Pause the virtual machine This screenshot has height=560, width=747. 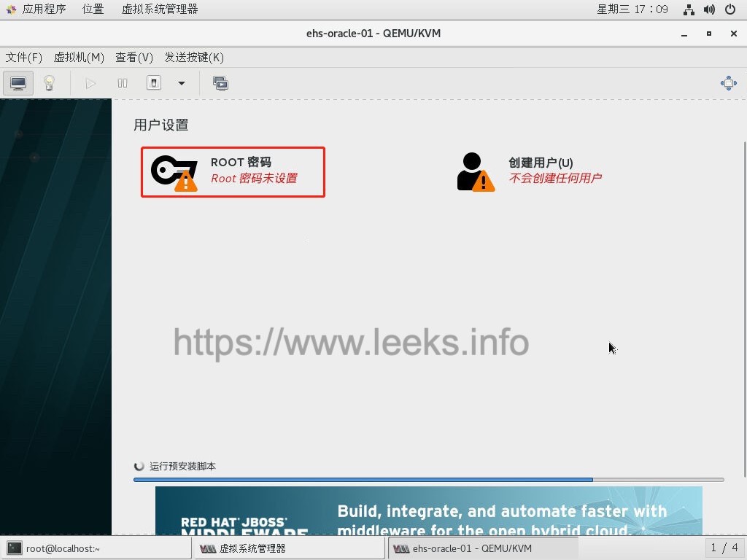[123, 83]
